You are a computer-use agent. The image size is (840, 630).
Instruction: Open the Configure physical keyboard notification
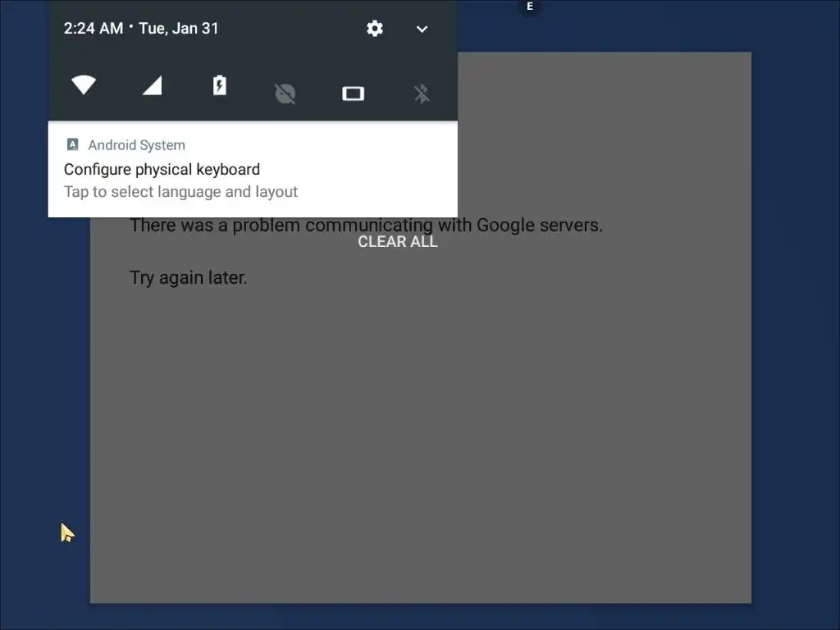[253, 169]
